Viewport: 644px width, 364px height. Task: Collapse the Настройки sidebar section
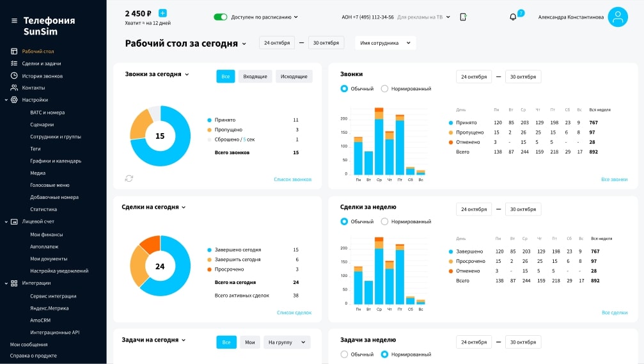click(x=6, y=100)
